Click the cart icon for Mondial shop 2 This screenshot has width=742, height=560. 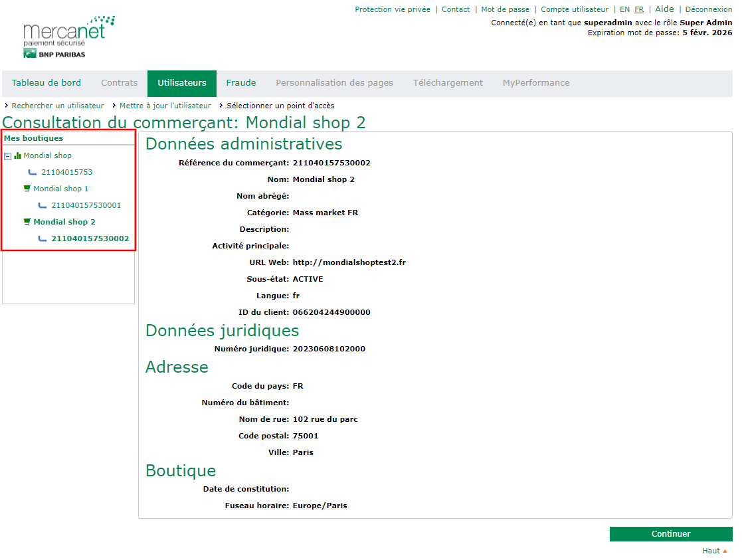point(27,222)
